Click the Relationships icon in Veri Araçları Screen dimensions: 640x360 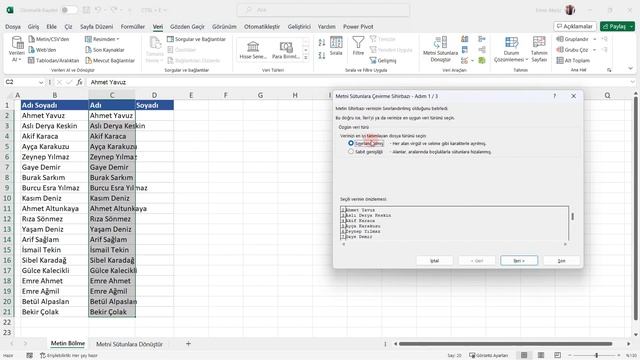coord(482,50)
